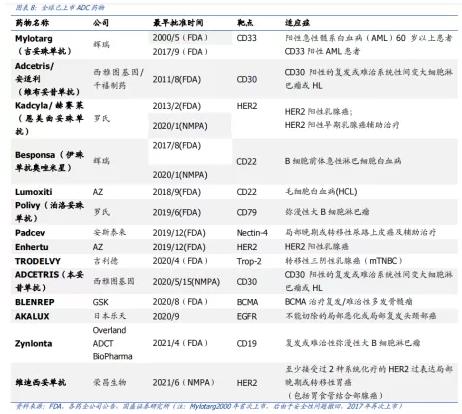Click the "TRODELVY" drug name cell
Image resolution: width=462 pixels, height=414 pixels.
click(38, 261)
